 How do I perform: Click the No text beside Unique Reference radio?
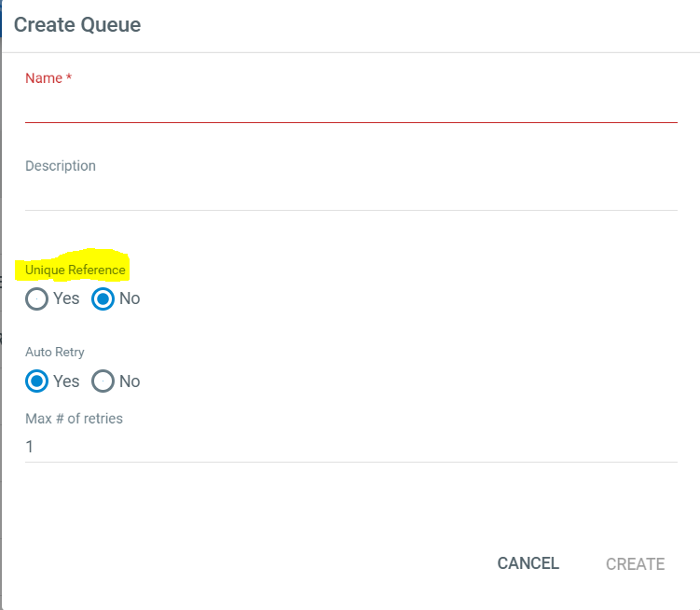pos(130,299)
